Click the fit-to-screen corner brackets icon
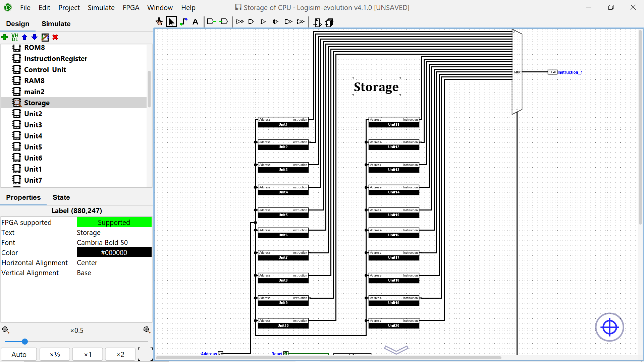Screen dimensions: 644x362 (x=145, y=354)
